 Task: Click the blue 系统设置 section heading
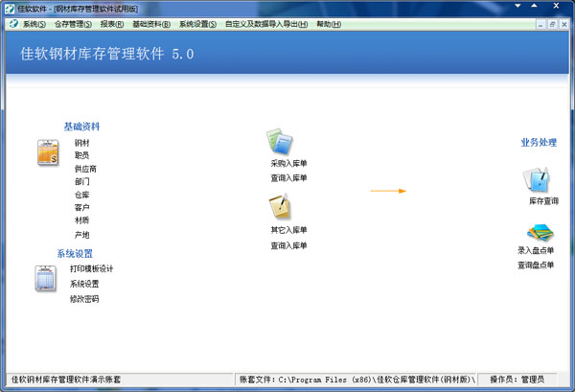coord(75,253)
